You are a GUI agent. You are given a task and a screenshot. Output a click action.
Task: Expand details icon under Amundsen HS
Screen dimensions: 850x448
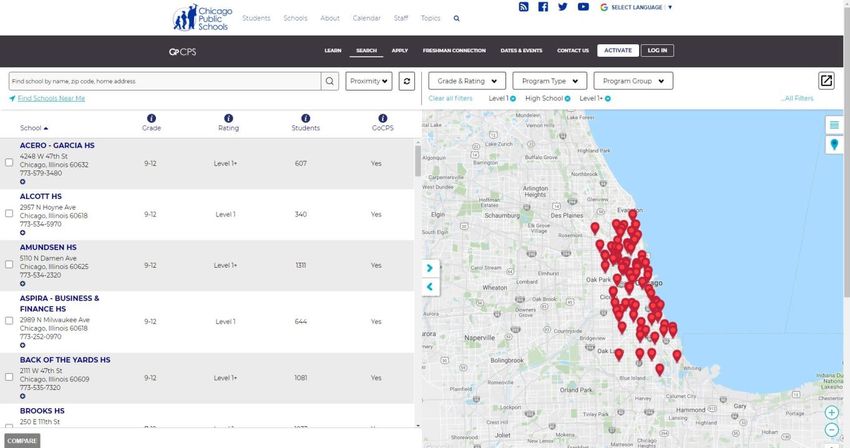(x=22, y=284)
